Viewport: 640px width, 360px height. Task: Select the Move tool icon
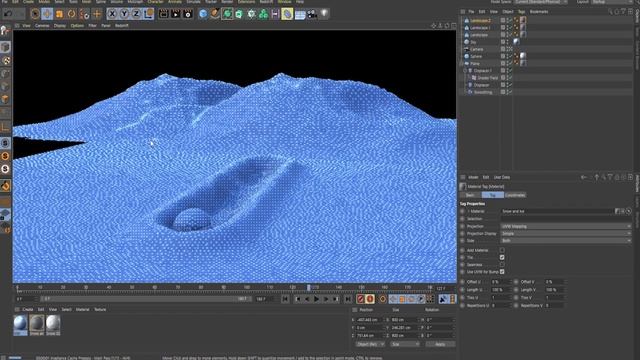(47, 14)
